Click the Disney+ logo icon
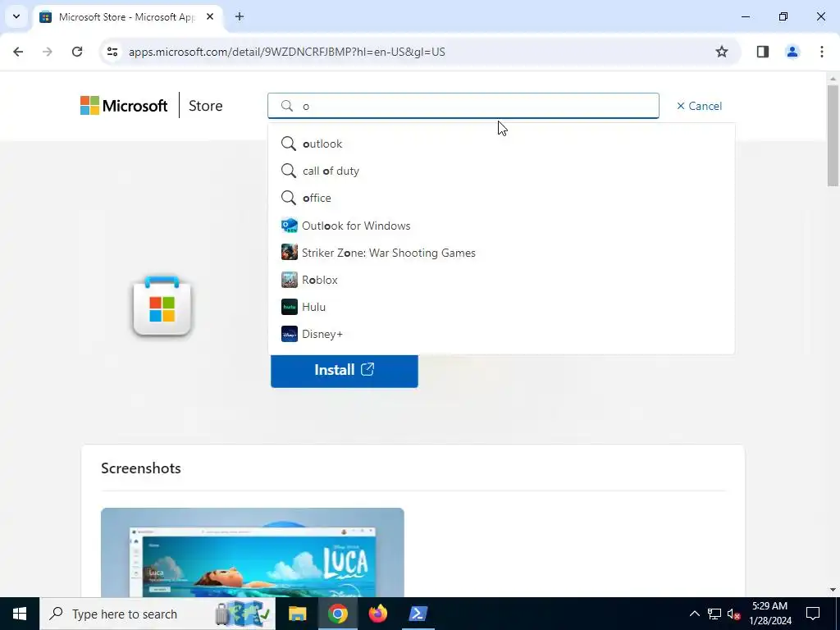Viewport: 840px width, 630px height. (290, 334)
